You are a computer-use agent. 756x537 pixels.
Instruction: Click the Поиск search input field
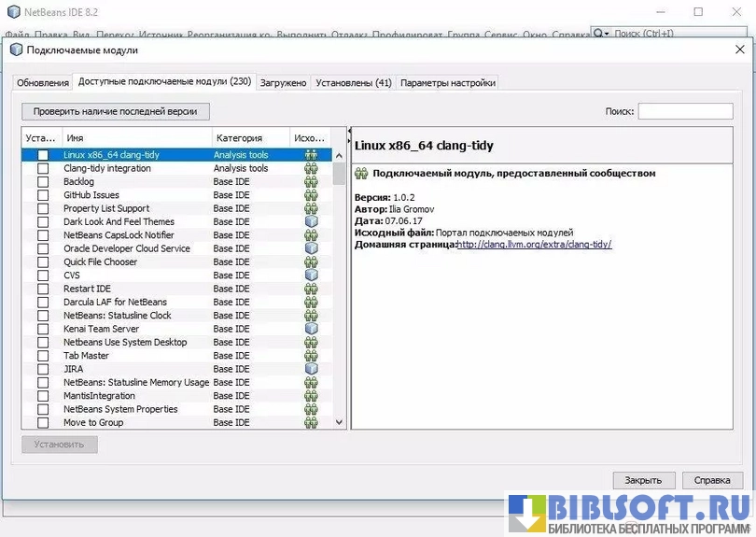click(684, 111)
